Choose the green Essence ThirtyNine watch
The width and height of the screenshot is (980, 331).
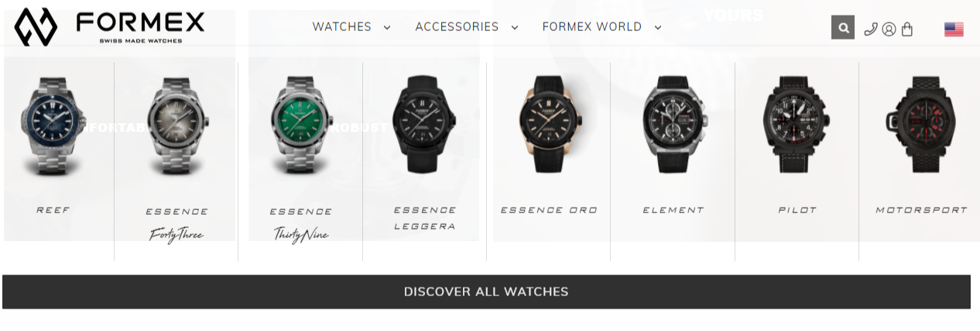coord(301,126)
